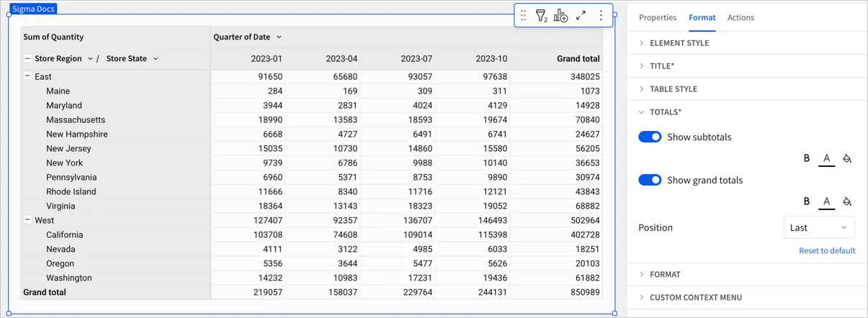Image resolution: width=868 pixels, height=318 pixels.
Task: Collapse the East region row
Action: point(27,76)
